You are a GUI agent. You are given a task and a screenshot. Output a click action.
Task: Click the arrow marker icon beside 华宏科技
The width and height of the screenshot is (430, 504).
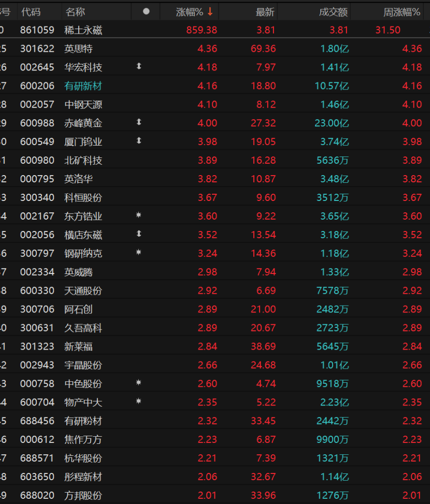click(139, 66)
